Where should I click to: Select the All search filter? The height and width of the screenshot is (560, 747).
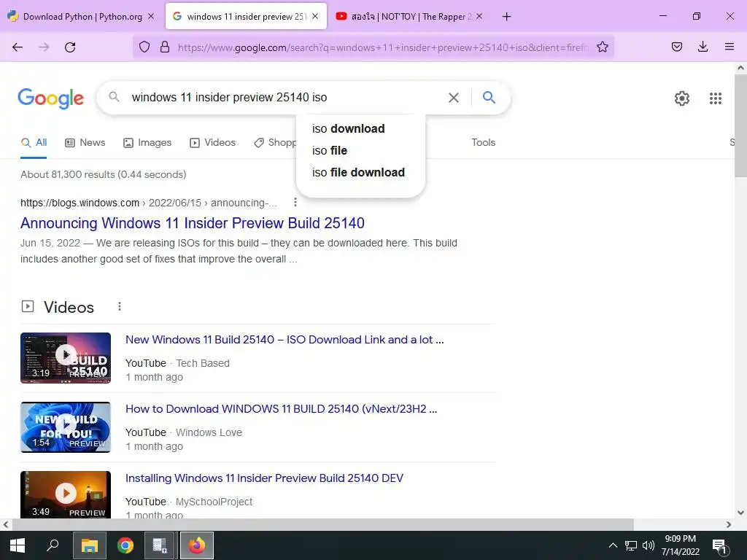tap(34, 142)
